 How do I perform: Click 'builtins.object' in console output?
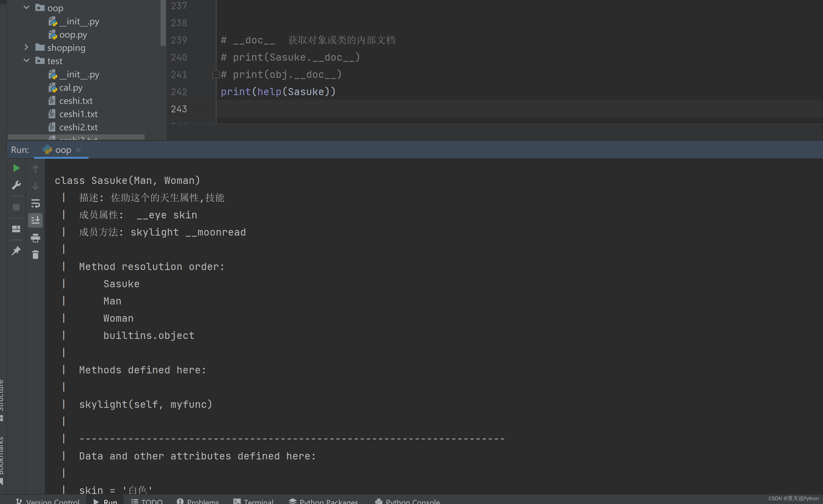149,335
